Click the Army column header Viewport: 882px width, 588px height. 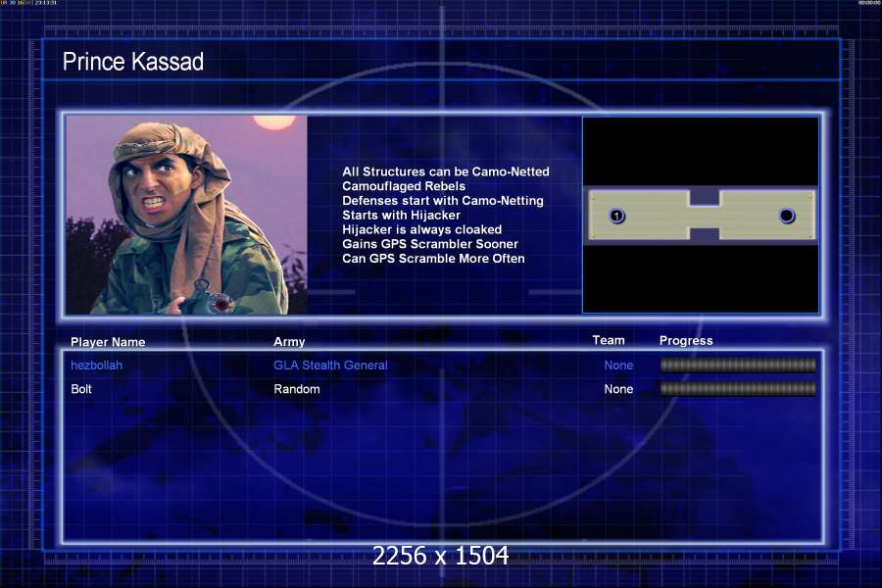[x=289, y=342]
